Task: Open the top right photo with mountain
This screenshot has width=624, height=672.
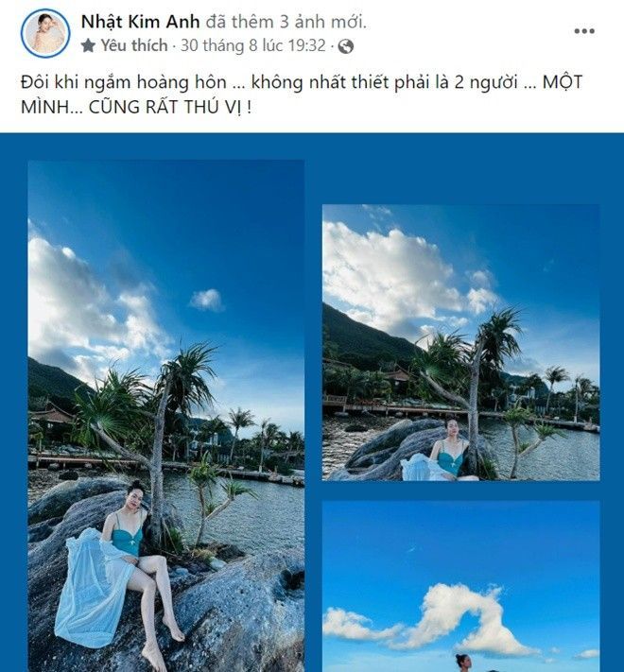Action: [461, 342]
